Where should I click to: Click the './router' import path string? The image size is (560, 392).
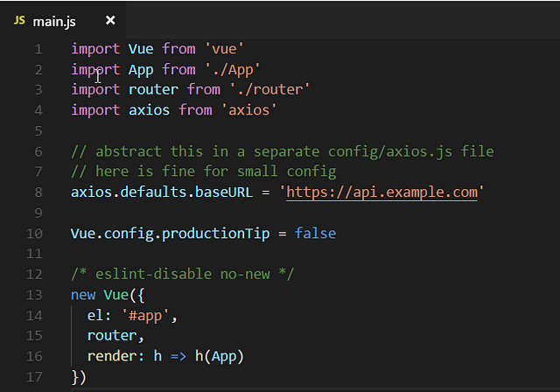(x=270, y=90)
